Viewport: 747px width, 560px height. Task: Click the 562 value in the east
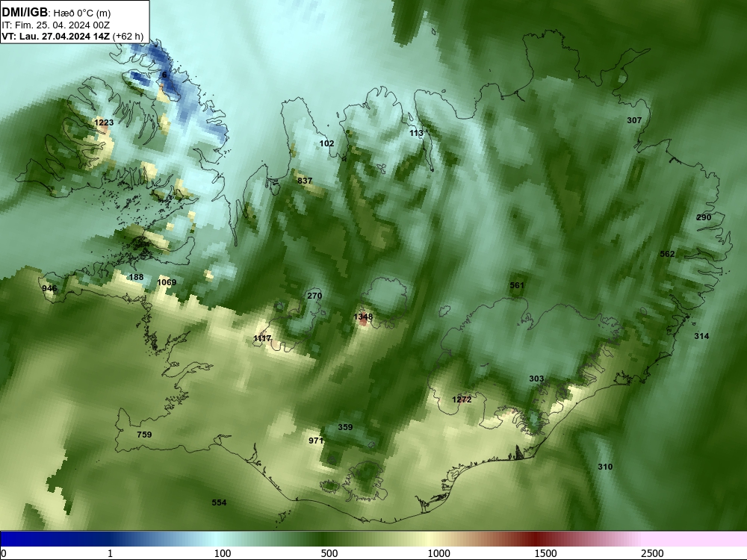tap(667, 254)
